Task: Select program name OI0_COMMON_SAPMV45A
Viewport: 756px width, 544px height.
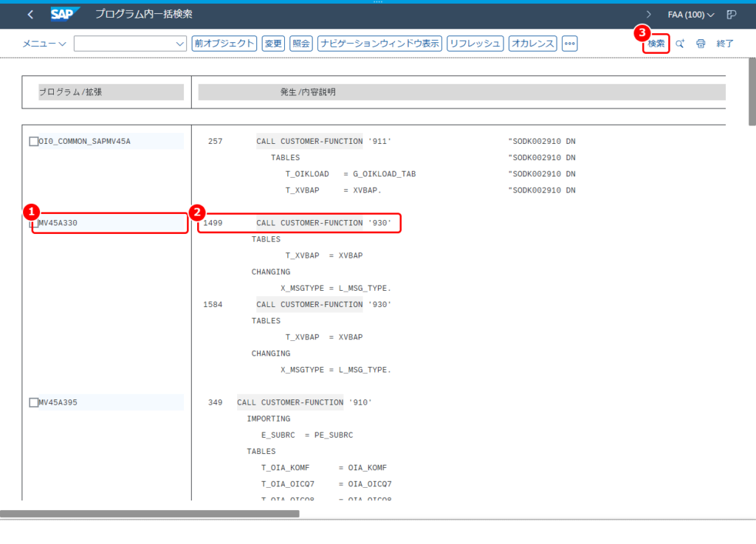Action: coord(84,142)
